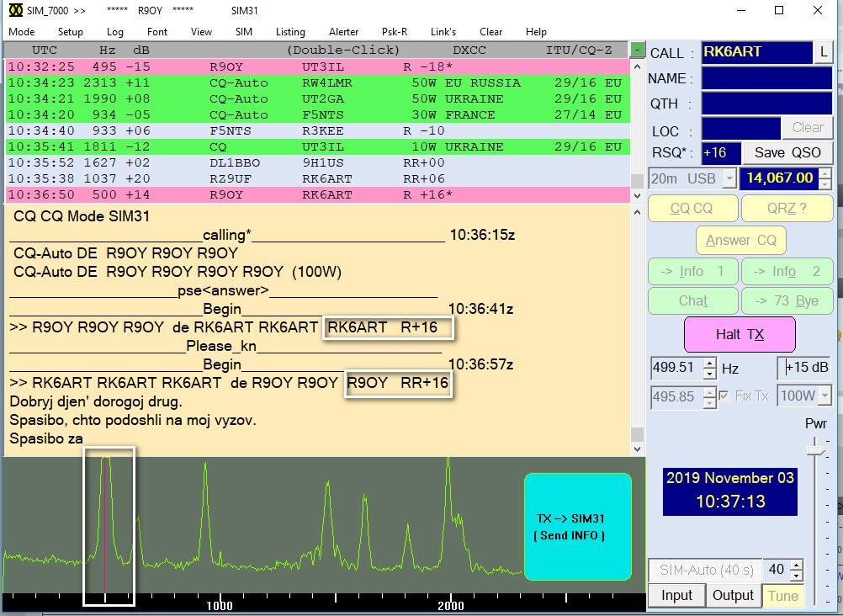
Task: Open the Alerter menu
Action: point(343,32)
